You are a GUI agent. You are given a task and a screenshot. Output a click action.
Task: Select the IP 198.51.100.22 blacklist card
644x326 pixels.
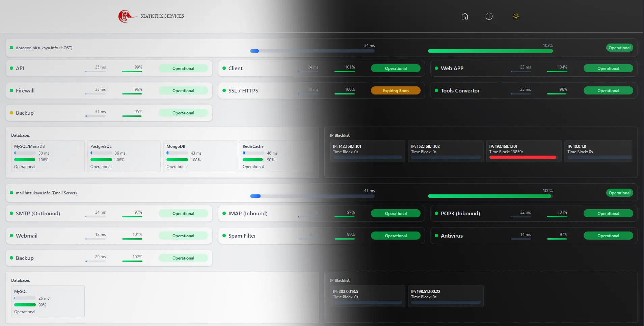[x=446, y=296]
